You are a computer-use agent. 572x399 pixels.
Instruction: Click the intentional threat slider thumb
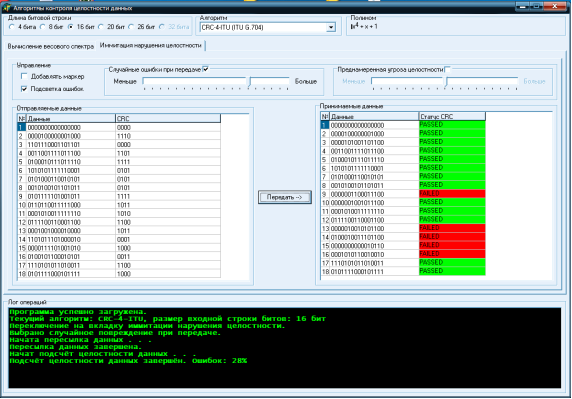click(x=446, y=82)
